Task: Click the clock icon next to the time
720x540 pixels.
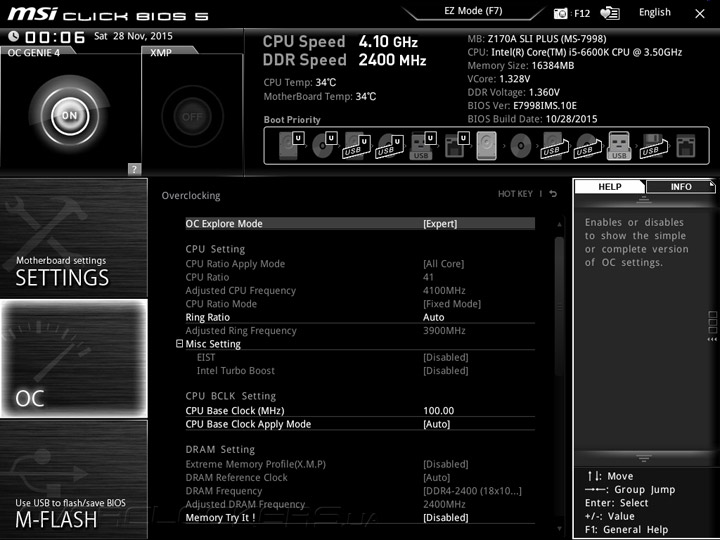Action: coord(13,36)
